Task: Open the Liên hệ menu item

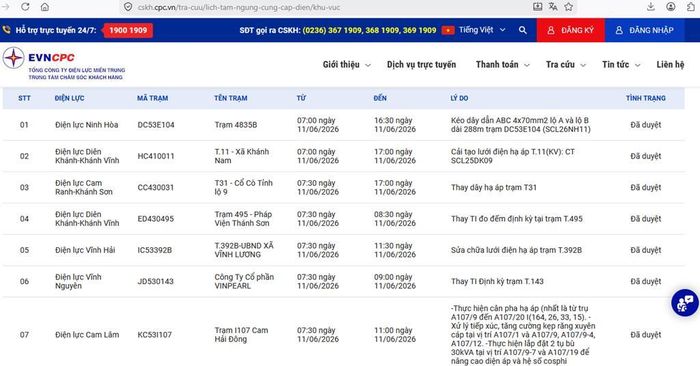Action: coord(670,65)
